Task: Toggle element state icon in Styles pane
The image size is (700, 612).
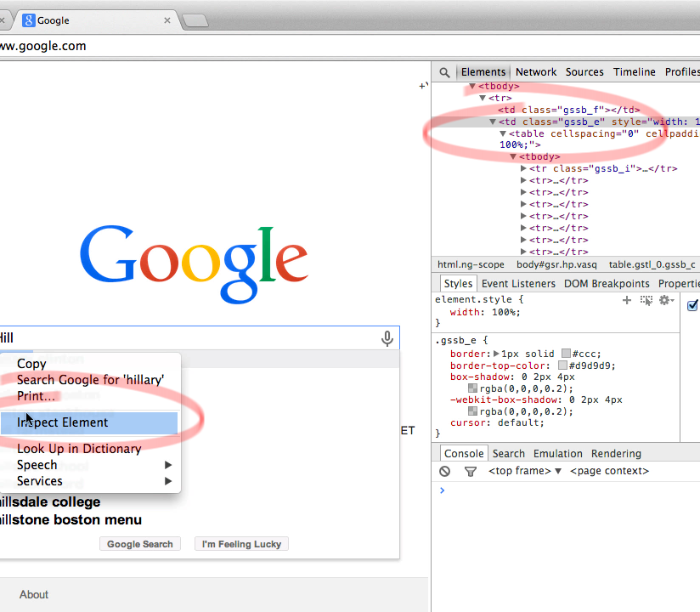Action: [646, 300]
